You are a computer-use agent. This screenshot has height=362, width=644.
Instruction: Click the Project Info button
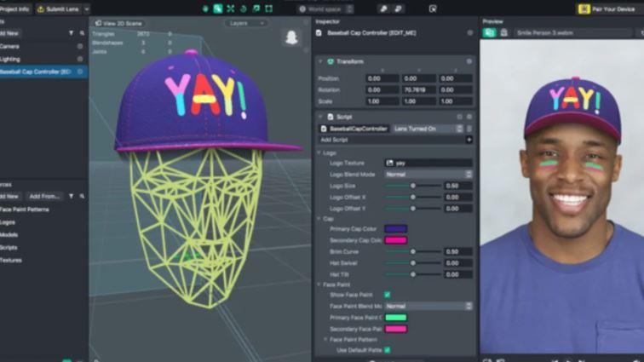point(14,9)
